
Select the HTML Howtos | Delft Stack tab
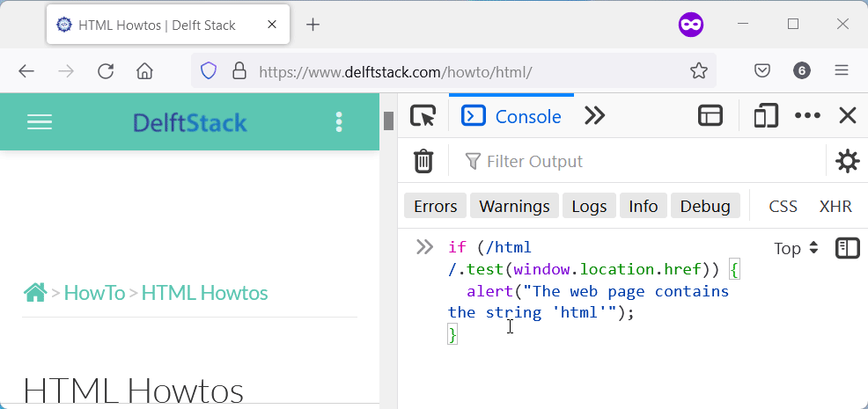point(168,25)
